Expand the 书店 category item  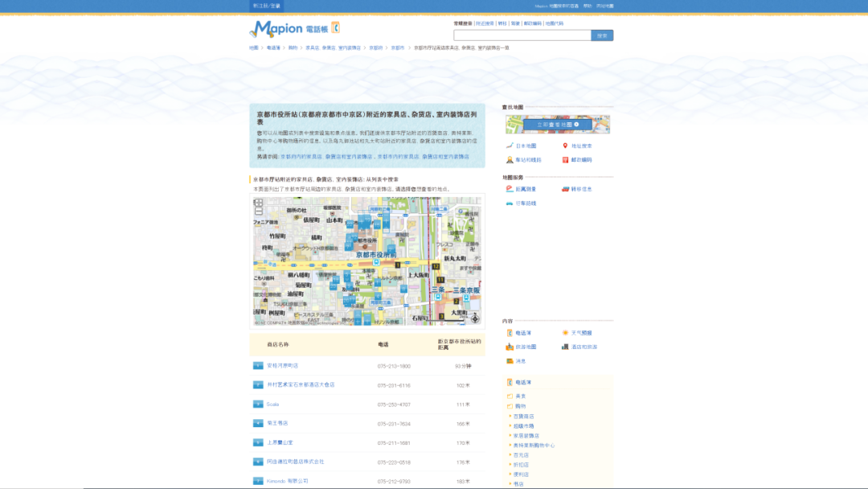pyautogui.click(x=518, y=483)
